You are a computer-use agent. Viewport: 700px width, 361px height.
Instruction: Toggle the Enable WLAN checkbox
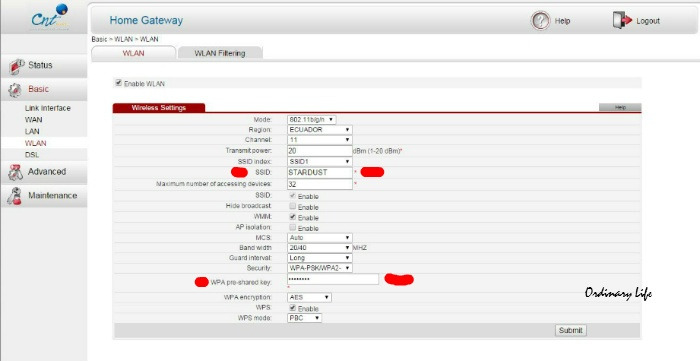(x=118, y=83)
